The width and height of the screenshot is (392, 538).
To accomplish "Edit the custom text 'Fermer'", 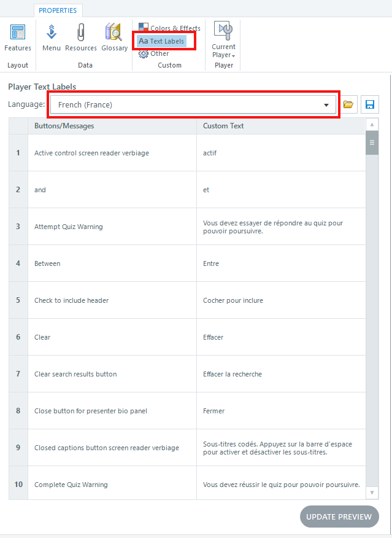I will 214,411.
